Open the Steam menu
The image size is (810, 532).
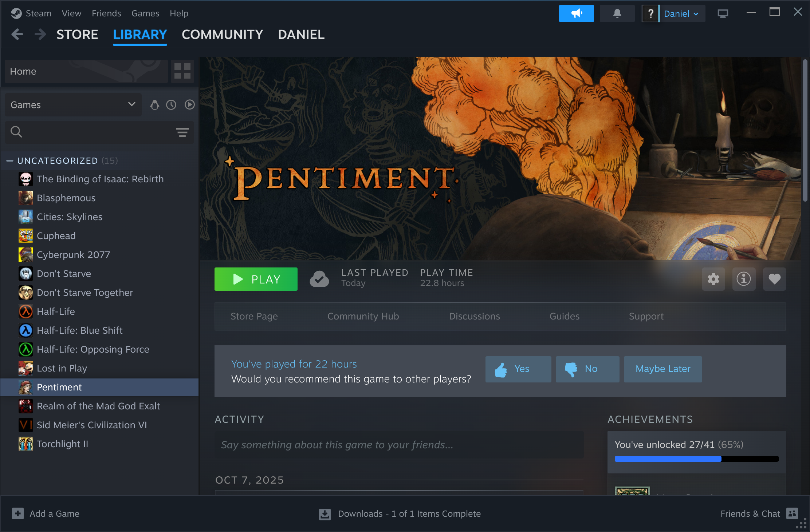[x=39, y=13]
